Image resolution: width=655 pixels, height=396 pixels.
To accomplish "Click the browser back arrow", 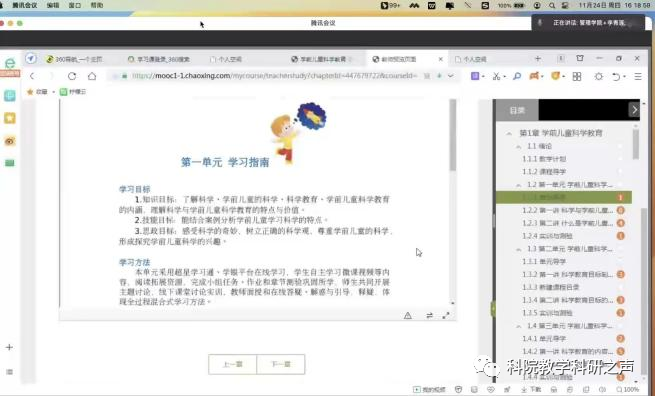I will (x=32, y=76).
